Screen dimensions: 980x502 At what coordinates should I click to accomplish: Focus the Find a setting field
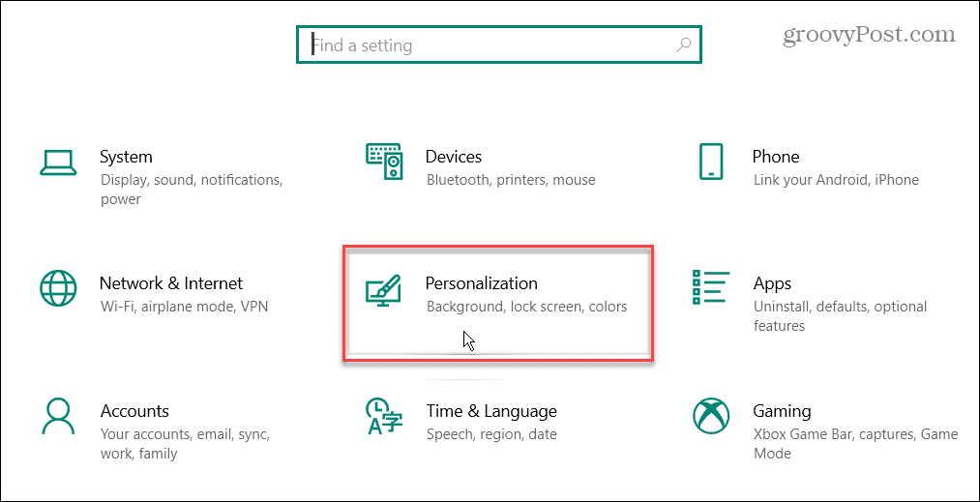[x=484, y=44]
